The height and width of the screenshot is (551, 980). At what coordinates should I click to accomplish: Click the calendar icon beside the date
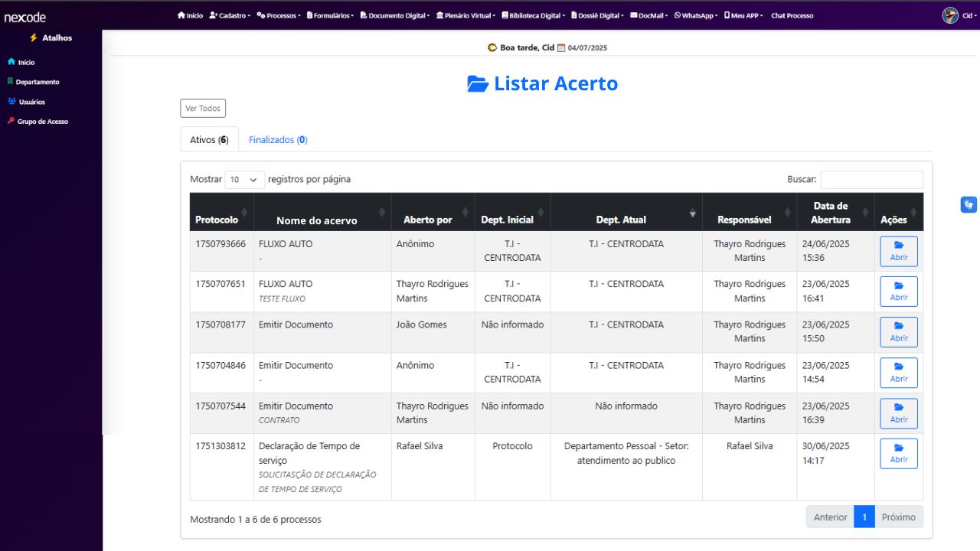560,47
